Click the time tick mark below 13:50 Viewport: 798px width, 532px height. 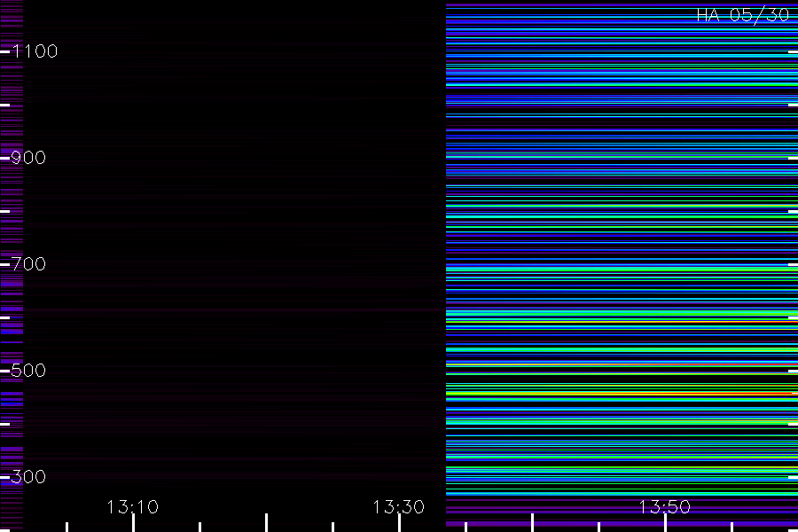665,523
